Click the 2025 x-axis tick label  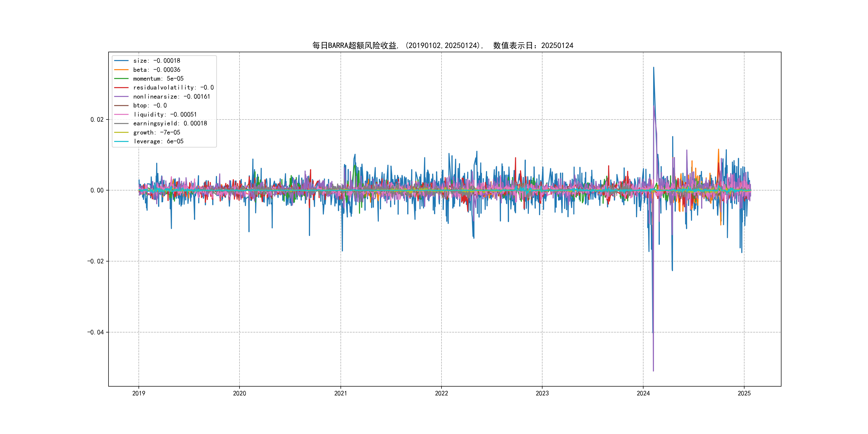pyautogui.click(x=744, y=393)
